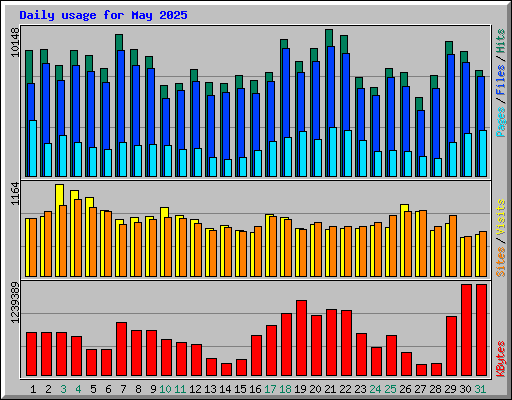Select green day label 25
This screenshot has height=400, width=512.
pyautogui.click(x=390, y=389)
